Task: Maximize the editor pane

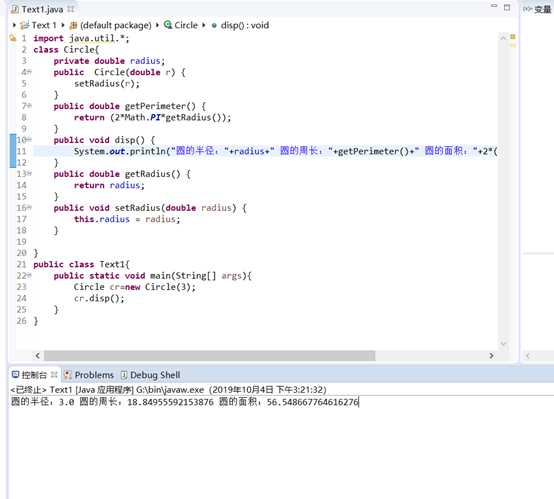Action: (507, 7)
